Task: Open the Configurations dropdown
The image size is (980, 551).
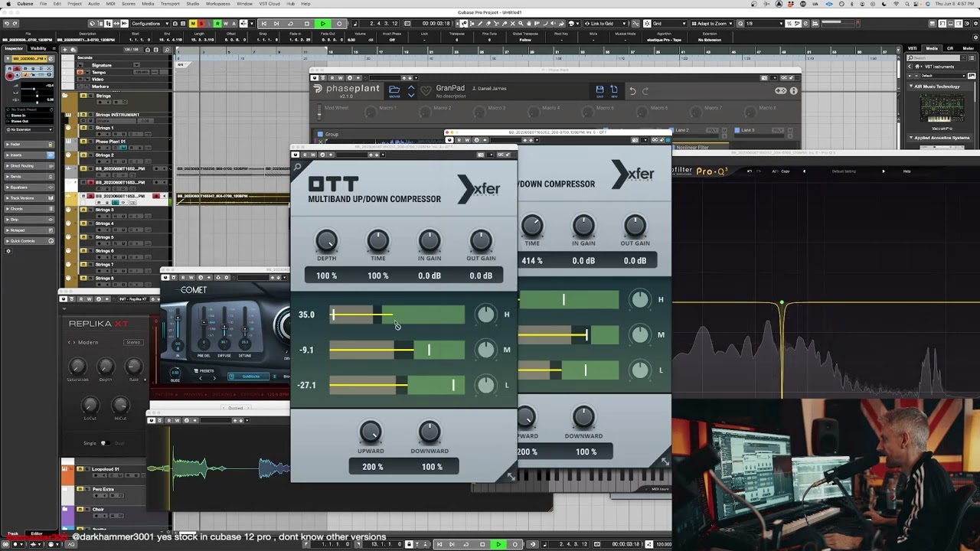Action: pos(150,24)
